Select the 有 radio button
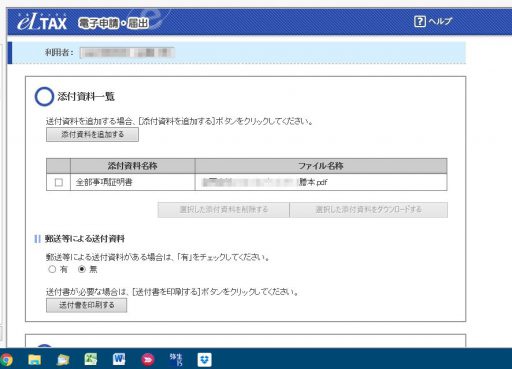 (52, 269)
